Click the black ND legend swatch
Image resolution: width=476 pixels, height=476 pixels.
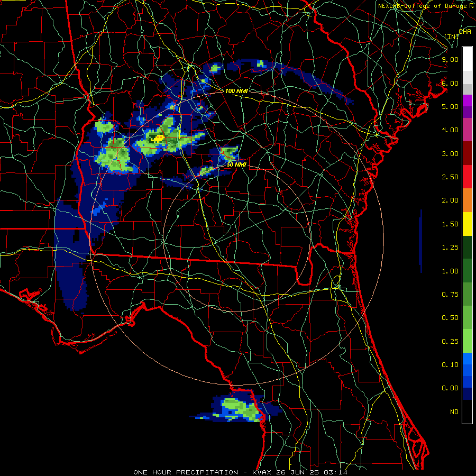(x=467, y=411)
